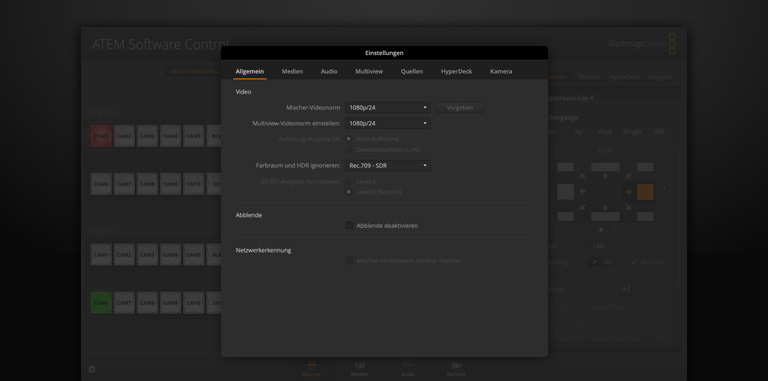Choose the DVE transition style
Viewport: 768px width, 381px height.
[x=659, y=132]
